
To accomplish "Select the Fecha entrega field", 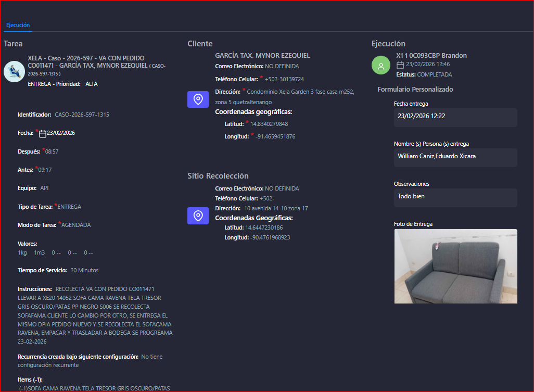I will pyautogui.click(x=455, y=117).
